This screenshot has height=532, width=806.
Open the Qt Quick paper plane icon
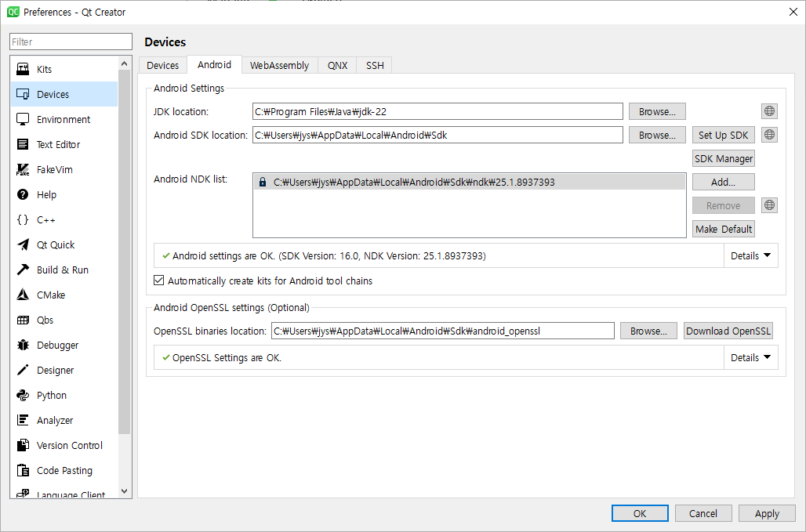pos(23,245)
